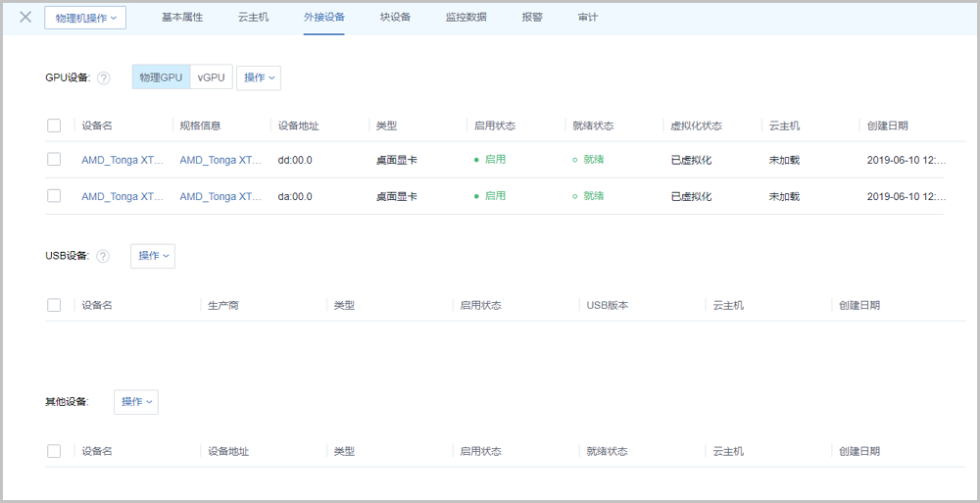Expand the 操作 dropdown in GPU设备 section
The height and width of the screenshot is (503, 980).
point(259,77)
